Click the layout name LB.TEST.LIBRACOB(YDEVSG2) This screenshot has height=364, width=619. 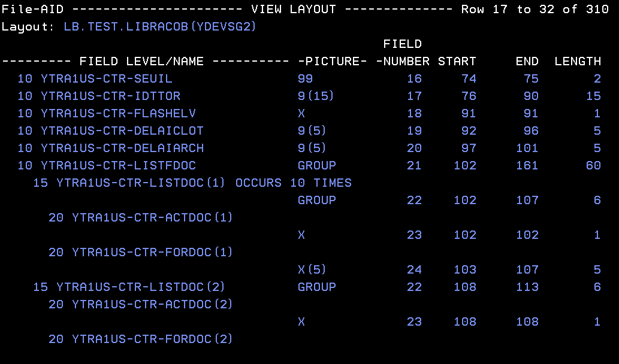tap(160, 27)
